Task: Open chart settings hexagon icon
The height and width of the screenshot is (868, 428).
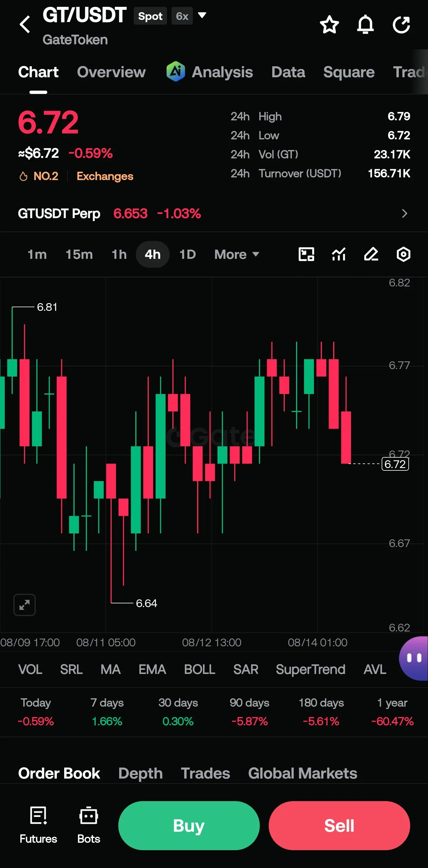Action: click(x=403, y=254)
